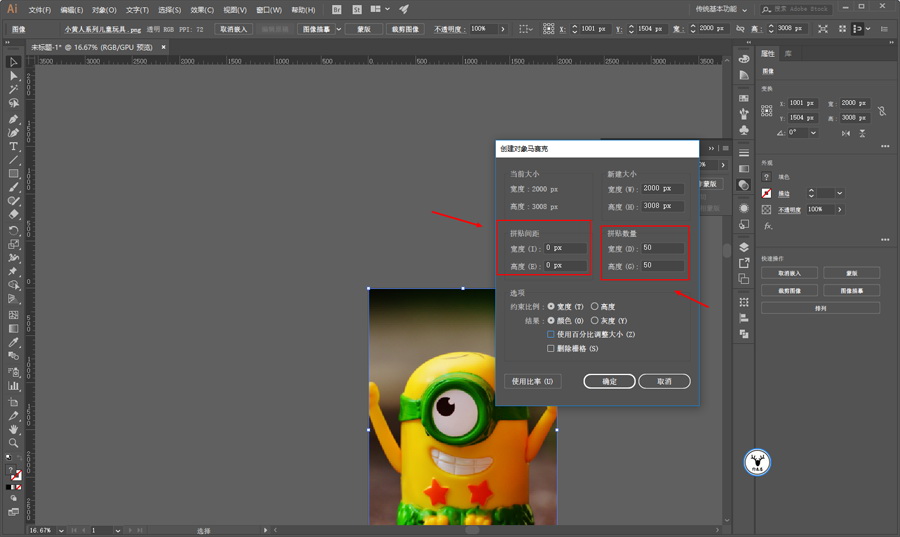Expand the rotation angle dropdown

(813, 133)
